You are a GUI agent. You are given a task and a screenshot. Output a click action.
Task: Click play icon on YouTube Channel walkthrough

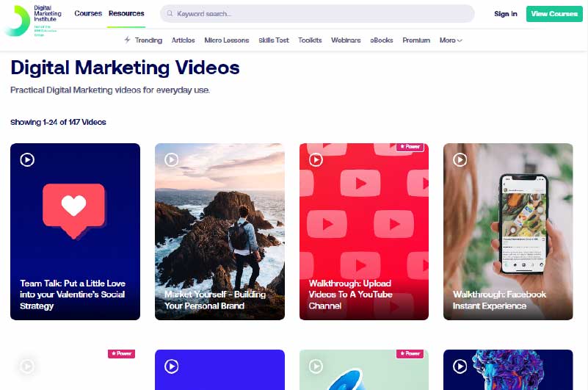(x=316, y=159)
